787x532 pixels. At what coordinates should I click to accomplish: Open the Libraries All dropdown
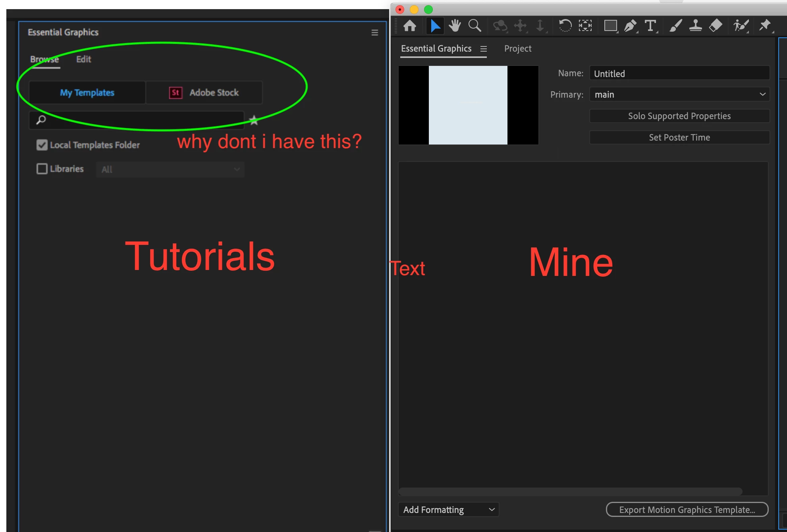pos(170,170)
